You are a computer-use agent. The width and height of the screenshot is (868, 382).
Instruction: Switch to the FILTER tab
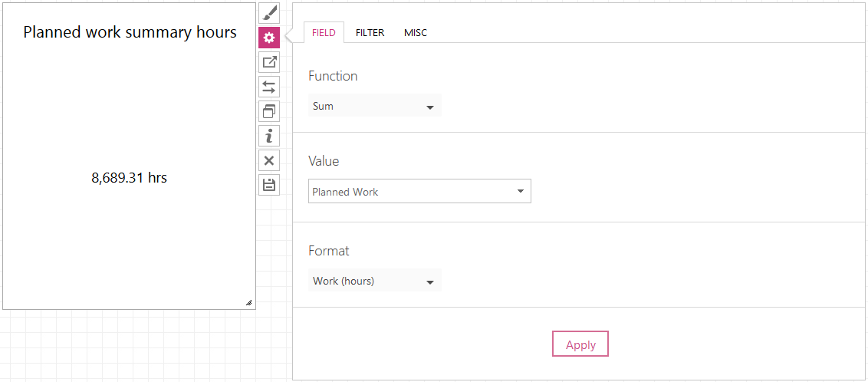click(x=370, y=33)
